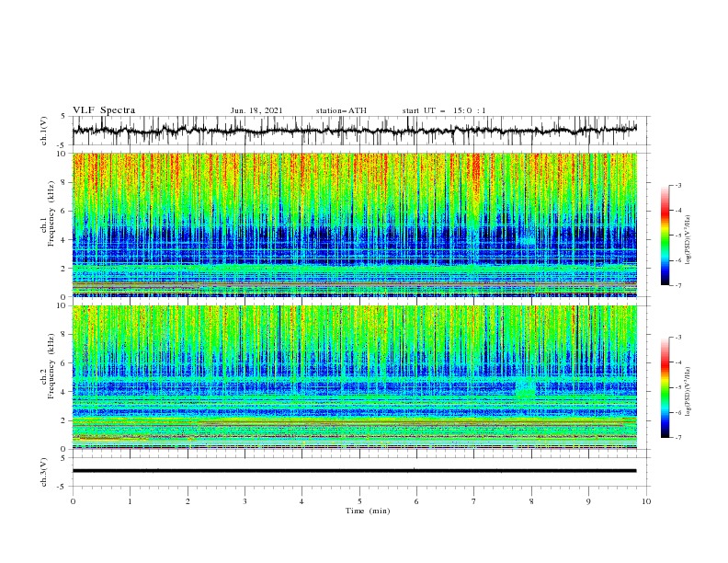Click the time axis tick label '10'
728x563 pixels.
[646, 501]
